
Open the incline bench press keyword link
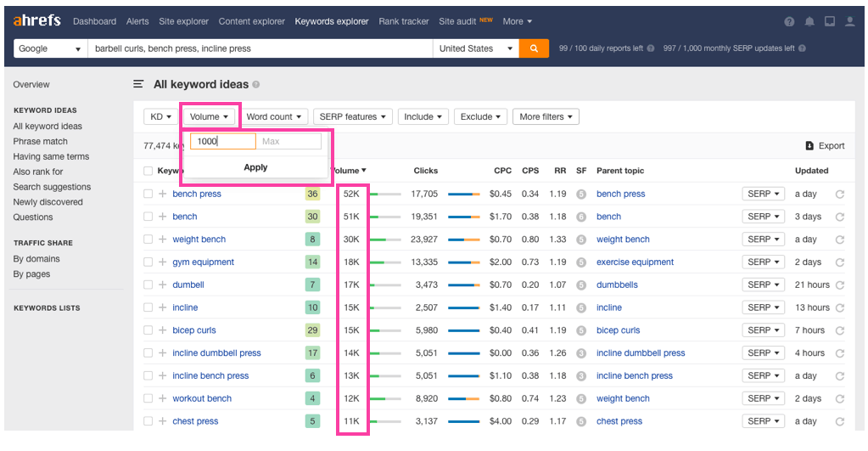(x=210, y=375)
